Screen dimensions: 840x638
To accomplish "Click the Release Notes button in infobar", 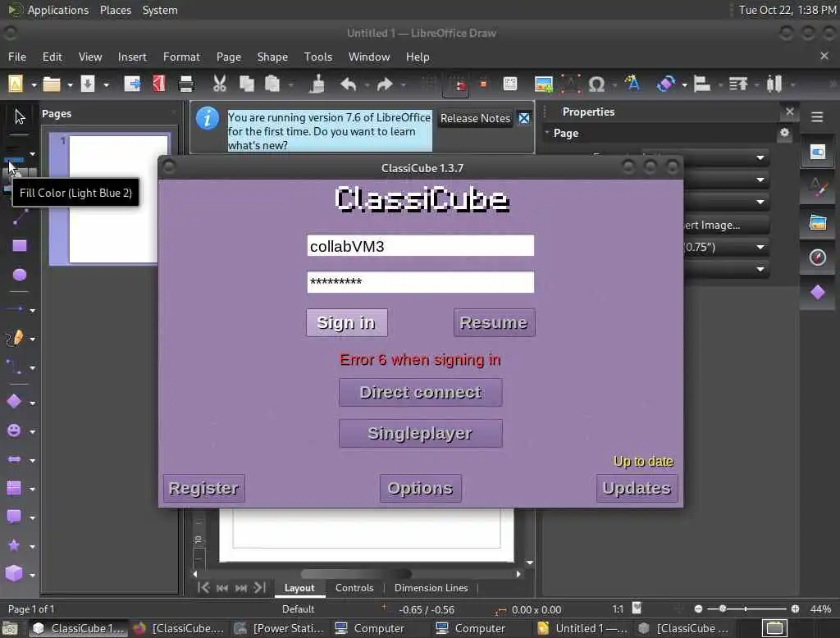I will click(475, 118).
